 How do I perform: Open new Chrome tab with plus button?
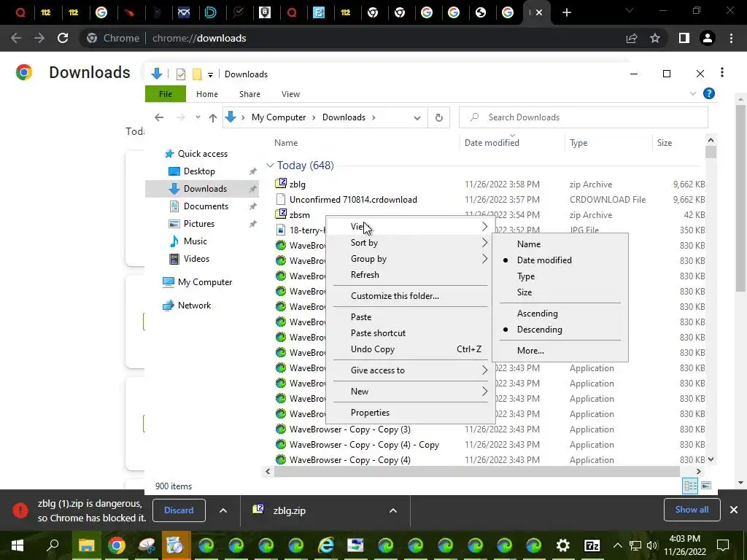(566, 12)
